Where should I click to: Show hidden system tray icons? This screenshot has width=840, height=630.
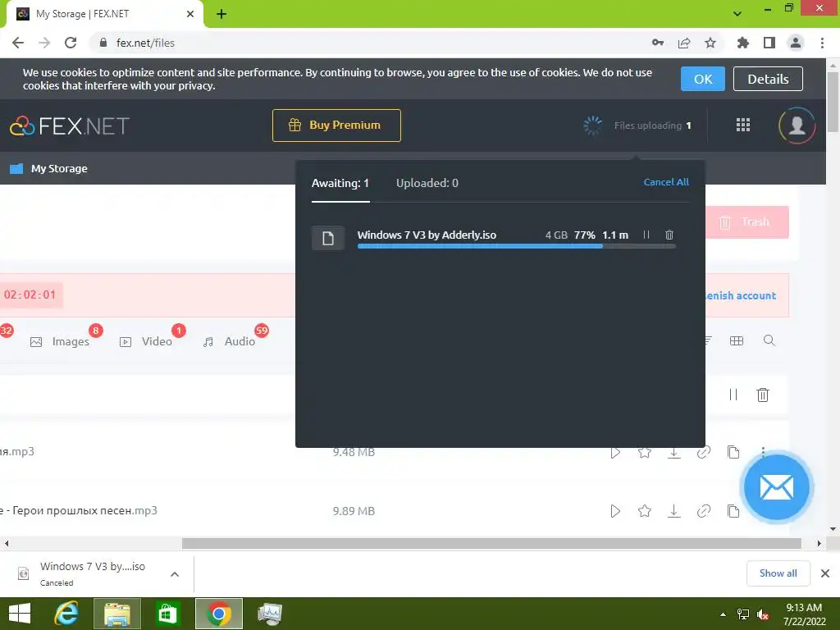(x=724, y=614)
